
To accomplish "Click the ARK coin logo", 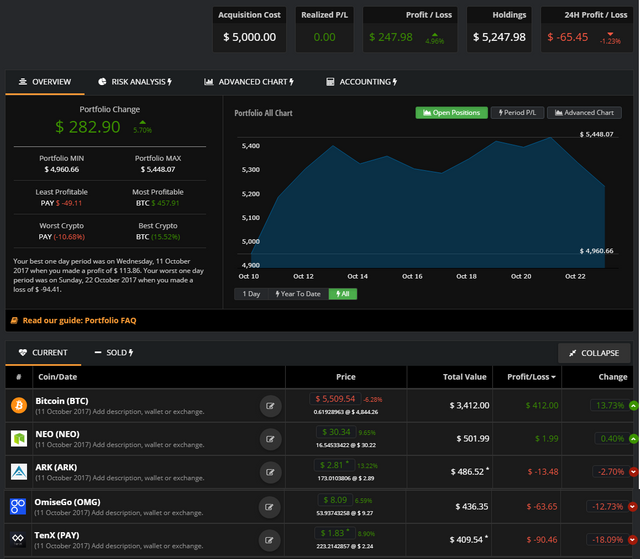I will [x=18, y=471].
